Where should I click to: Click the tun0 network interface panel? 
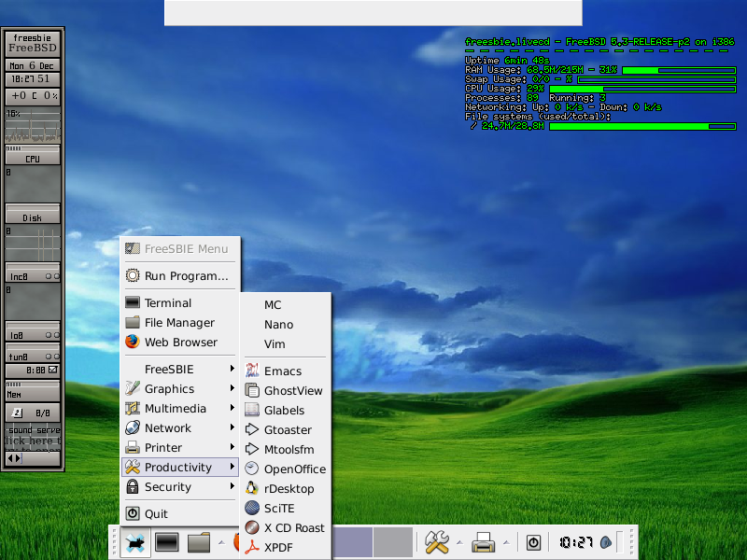[33, 353]
